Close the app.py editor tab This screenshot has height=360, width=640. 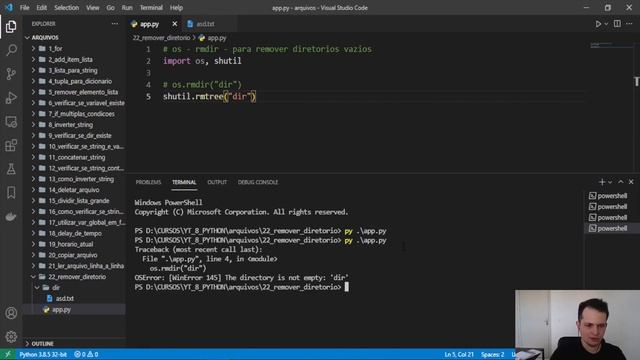tap(175, 24)
